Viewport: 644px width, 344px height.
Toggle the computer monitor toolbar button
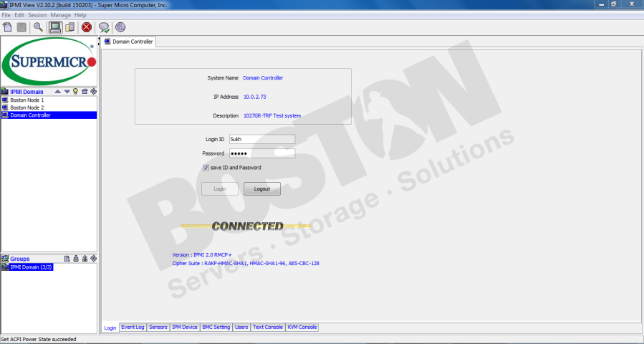click(x=55, y=27)
